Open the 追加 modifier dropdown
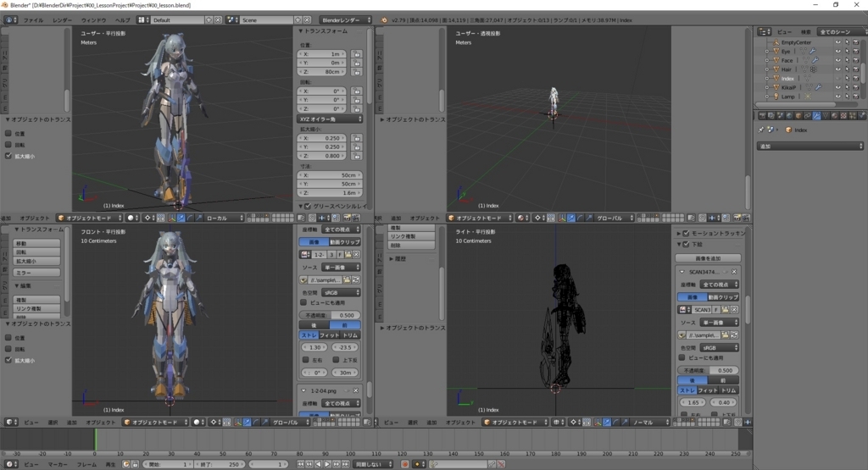This screenshot has width=868, height=470. point(810,146)
